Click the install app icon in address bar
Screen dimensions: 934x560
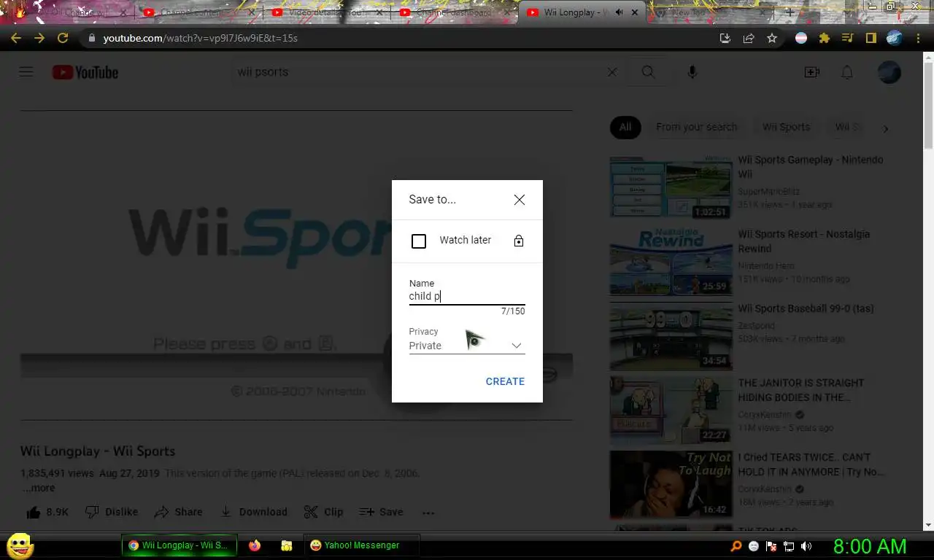coord(725,38)
